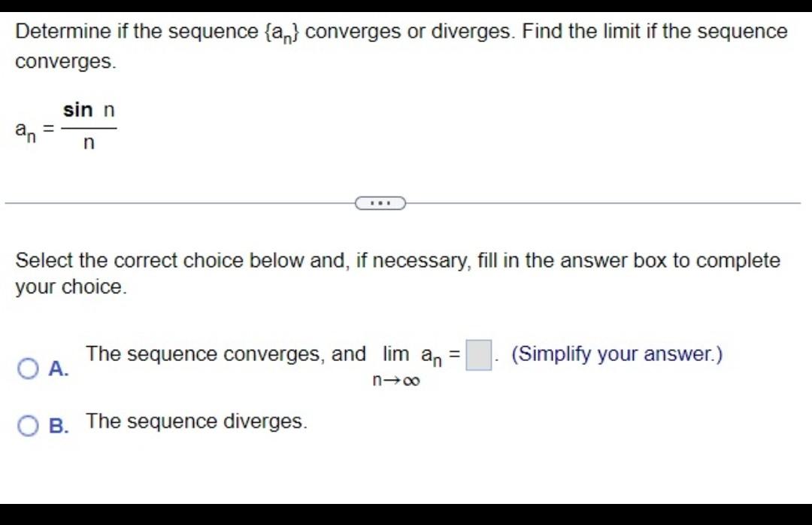Click the 'n→∞' subscript text
812x525 pixels.
coord(397,381)
